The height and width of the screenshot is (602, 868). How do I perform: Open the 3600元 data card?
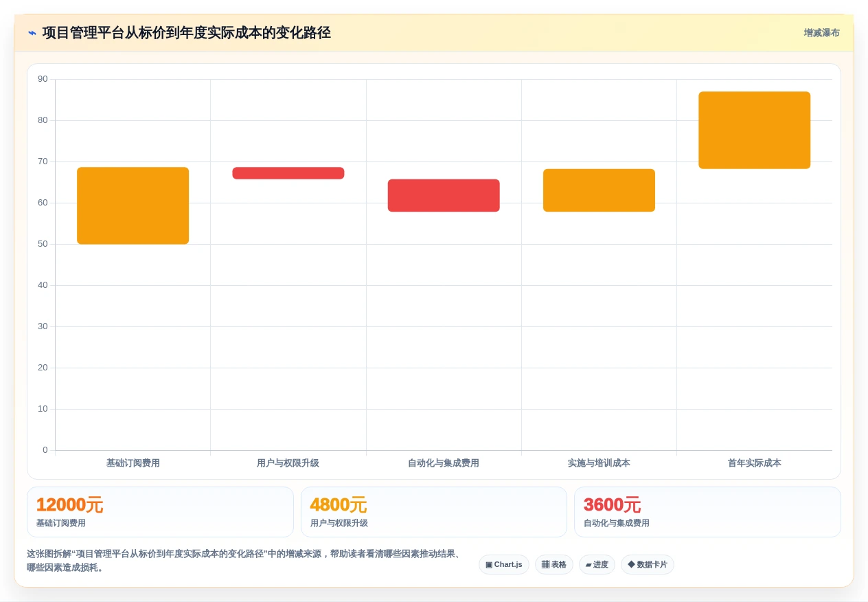pos(707,512)
